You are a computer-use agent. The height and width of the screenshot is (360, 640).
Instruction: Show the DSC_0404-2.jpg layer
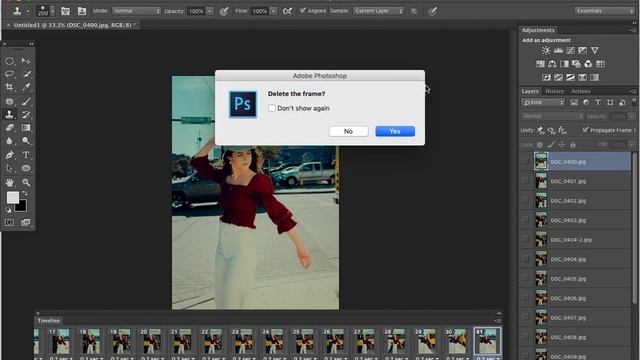[x=526, y=240]
